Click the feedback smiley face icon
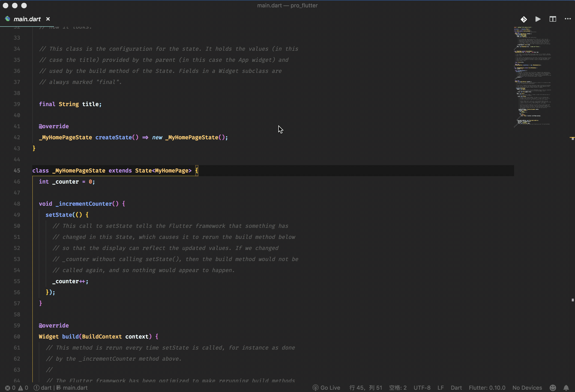The width and height of the screenshot is (575, 392). coord(553,388)
